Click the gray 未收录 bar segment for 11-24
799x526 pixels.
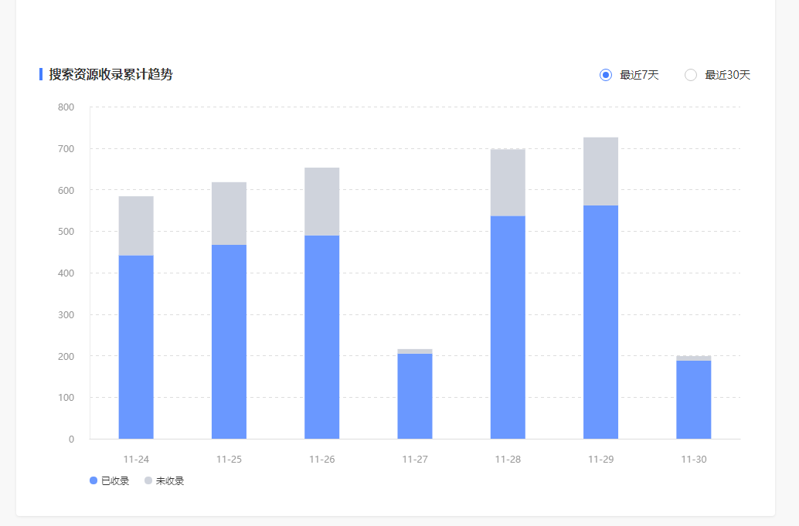click(x=136, y=226)
